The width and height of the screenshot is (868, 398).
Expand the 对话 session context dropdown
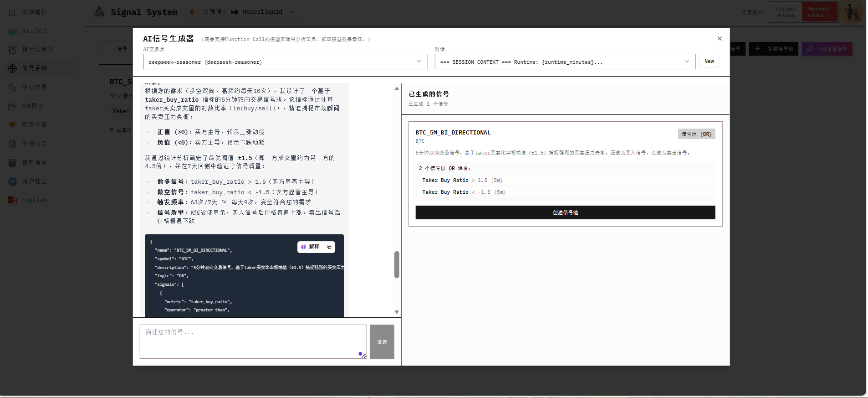pyautogui.click(x=565, y=62)
